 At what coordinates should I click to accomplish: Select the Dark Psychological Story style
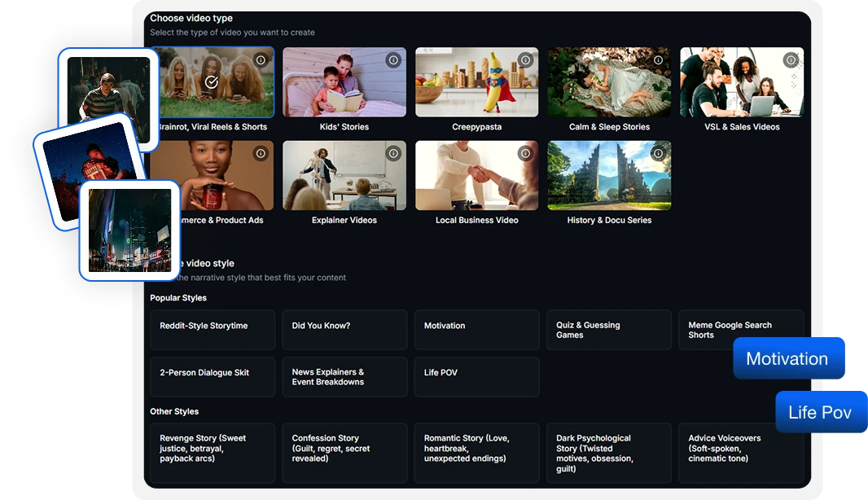point(609,453)
